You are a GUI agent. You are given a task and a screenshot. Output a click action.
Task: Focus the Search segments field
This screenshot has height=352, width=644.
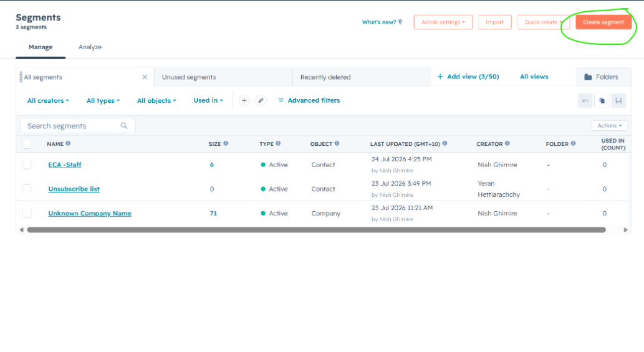click(x=77, y=126)
